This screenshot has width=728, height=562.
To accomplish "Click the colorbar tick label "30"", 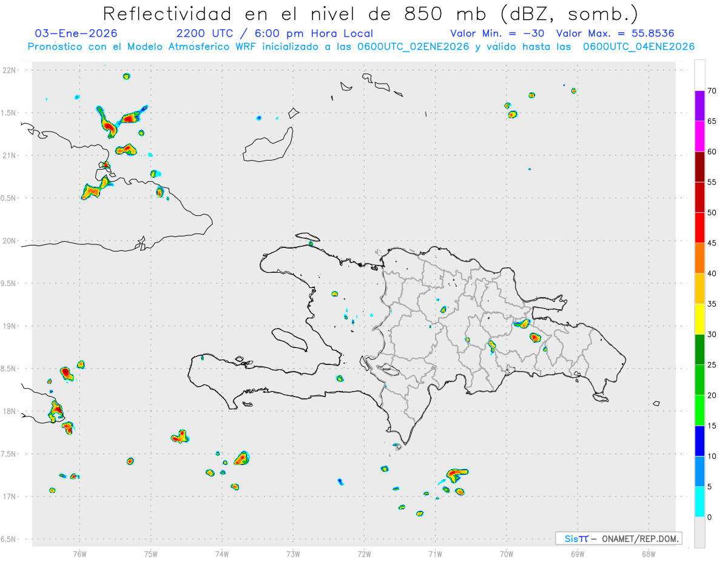I will [x=712, y=334].
